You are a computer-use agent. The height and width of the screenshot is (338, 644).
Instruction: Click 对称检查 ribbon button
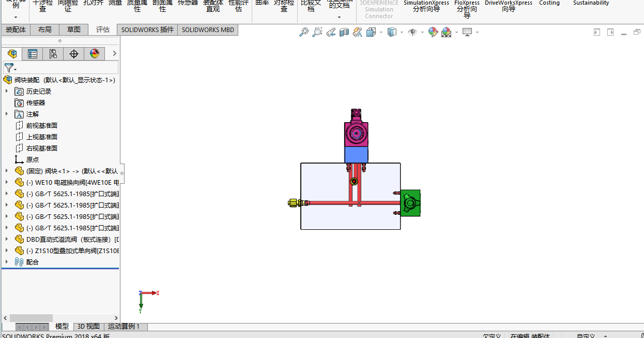pos(284,5)
